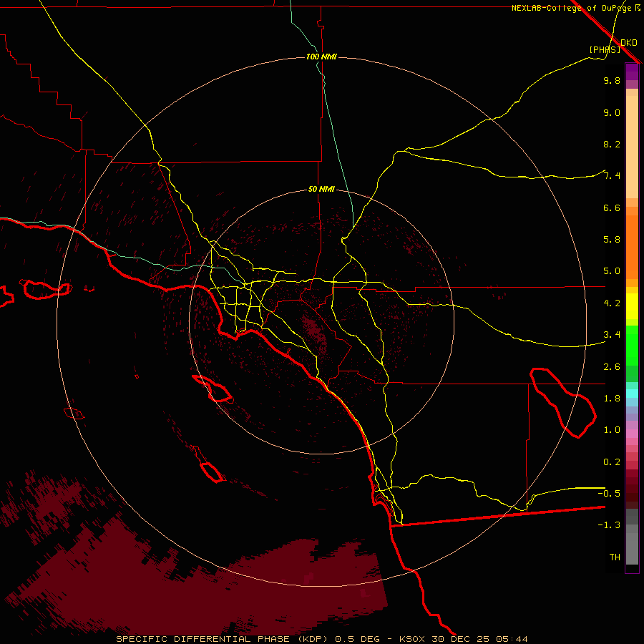
Task: Click the KDP product title caption at bottom
Action: click(322, 638)
